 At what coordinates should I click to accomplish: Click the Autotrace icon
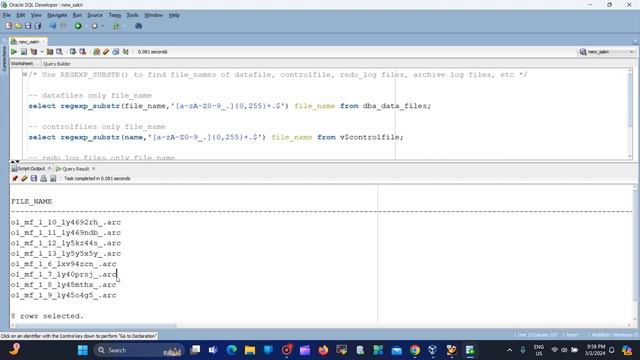coord(50,52)
